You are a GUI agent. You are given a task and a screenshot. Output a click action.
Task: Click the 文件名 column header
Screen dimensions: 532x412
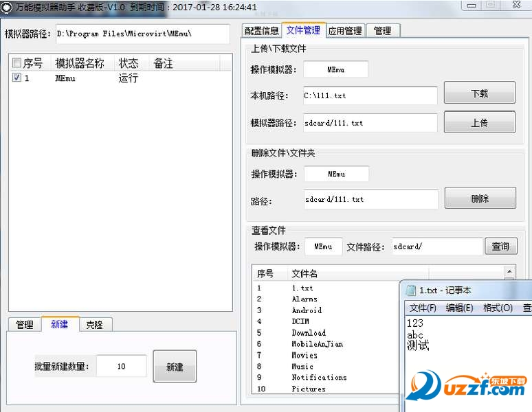[304, 273]
